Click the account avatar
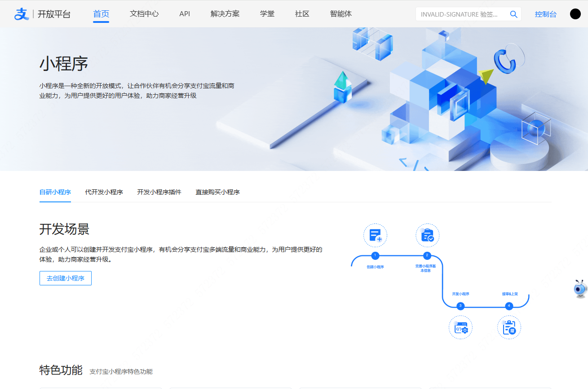588x389 pixels. pyautogui.click(x=575, y=13)
